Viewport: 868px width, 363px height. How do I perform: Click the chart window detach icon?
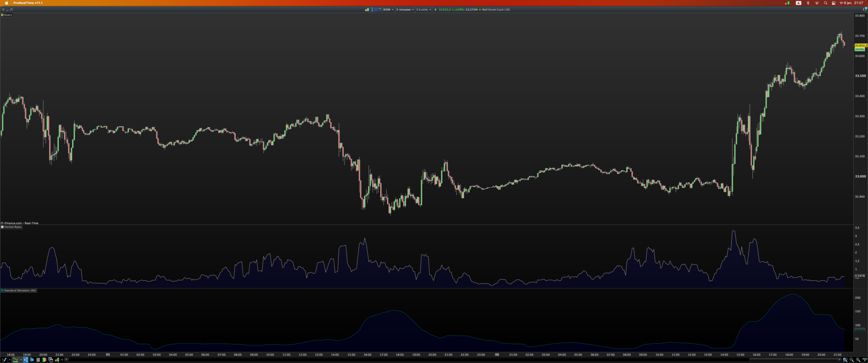point(11,9)
